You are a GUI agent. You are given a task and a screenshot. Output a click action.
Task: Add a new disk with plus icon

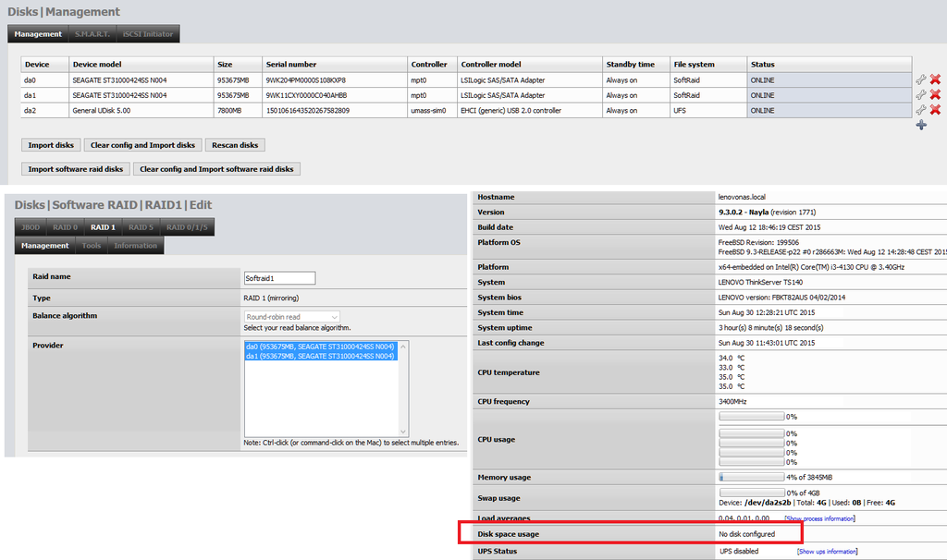click(x=921, y=125)
